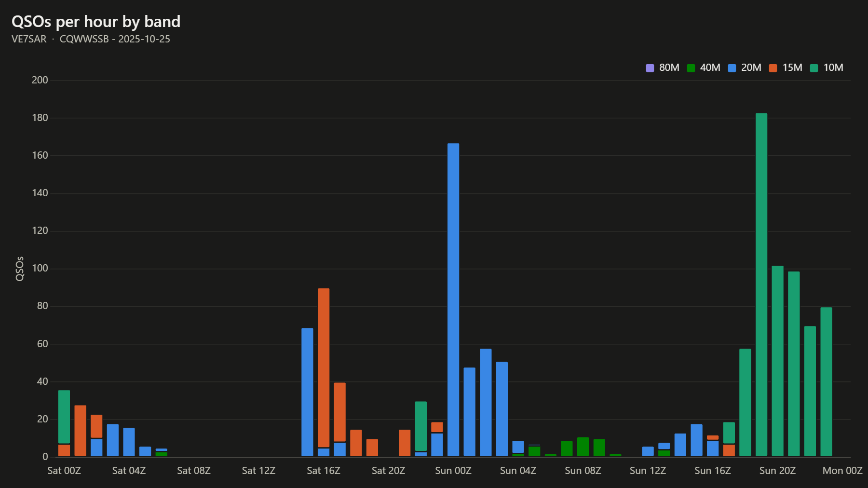The image size is (868, 488).
Task: Select the tallest 10M bar near 182 QSOs
Action: click(x=761, y=285)
